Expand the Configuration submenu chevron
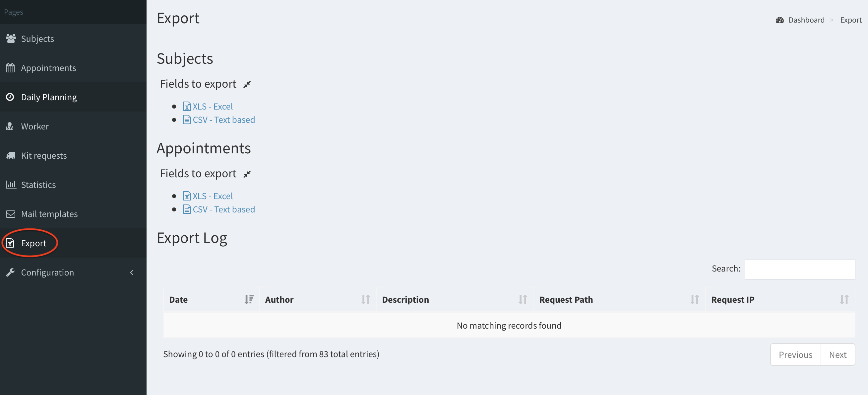The image size is (868, 395). coord(132,272)
